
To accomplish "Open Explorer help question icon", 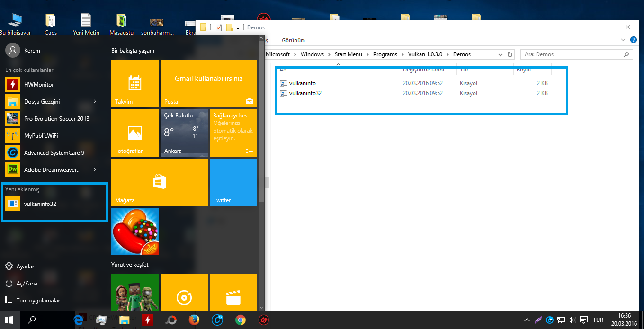I will pyautogui.click(x=635, y=40).
